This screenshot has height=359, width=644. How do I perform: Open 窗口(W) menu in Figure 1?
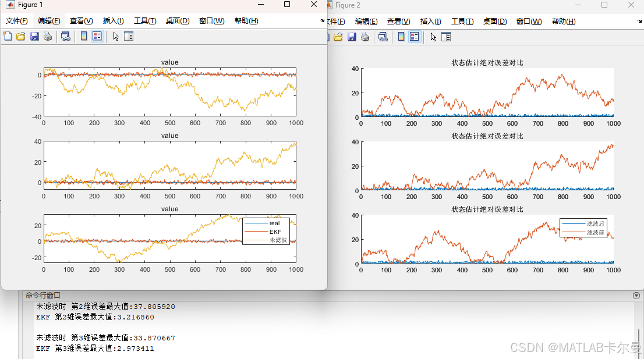click(x=212, y=21)
